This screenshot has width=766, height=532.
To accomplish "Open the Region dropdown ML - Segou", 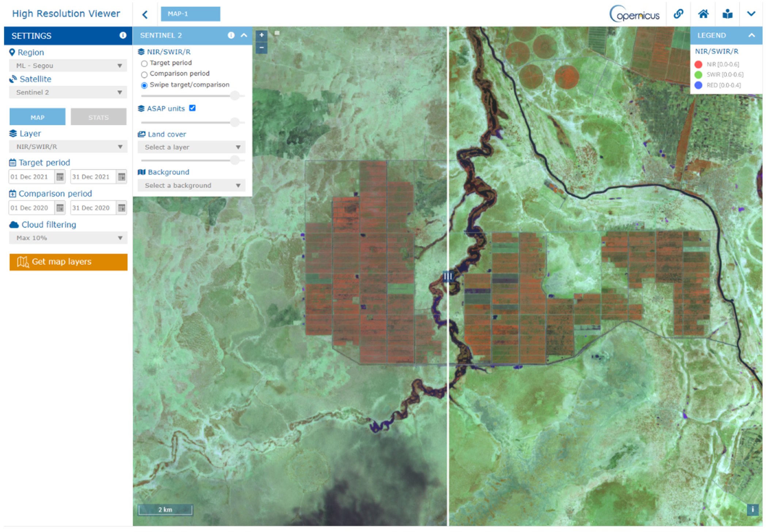I will 68,66.
